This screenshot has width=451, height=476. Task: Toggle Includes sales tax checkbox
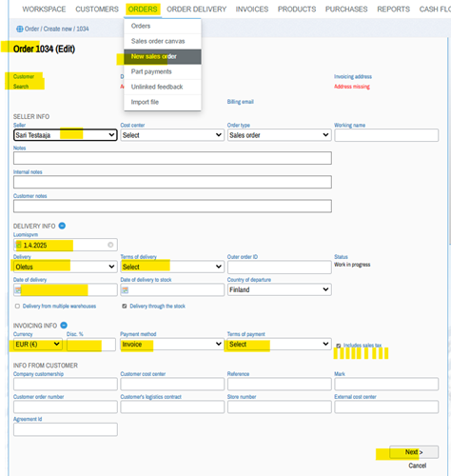click(x=339, y=346)
